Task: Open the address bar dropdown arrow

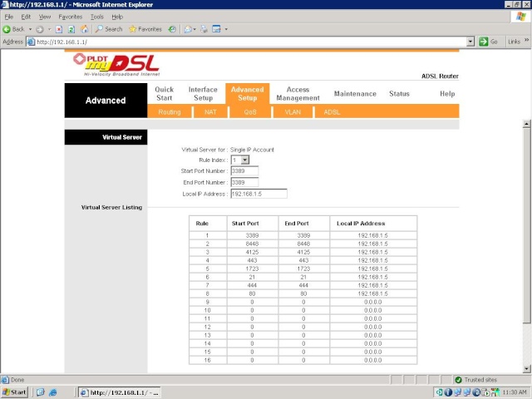Action: (x=470, y=42)
